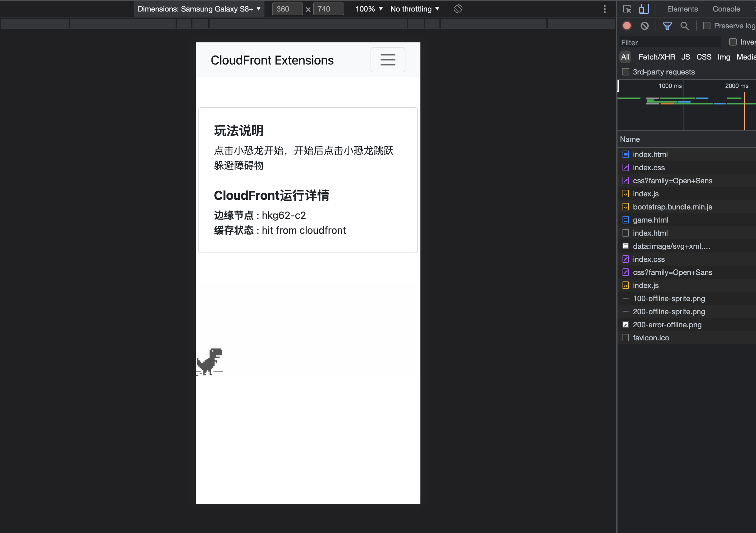Select the data:image/svg+xml request row

[x=687, y=246]
